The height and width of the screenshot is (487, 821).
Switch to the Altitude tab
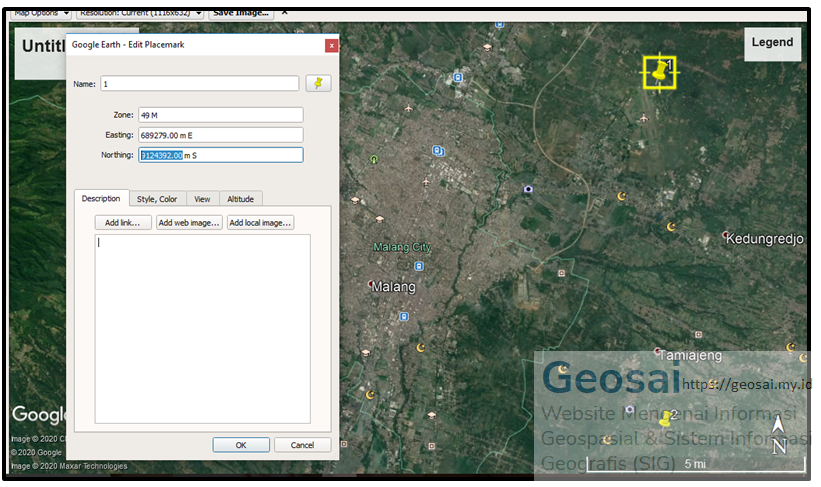[240, 199]
